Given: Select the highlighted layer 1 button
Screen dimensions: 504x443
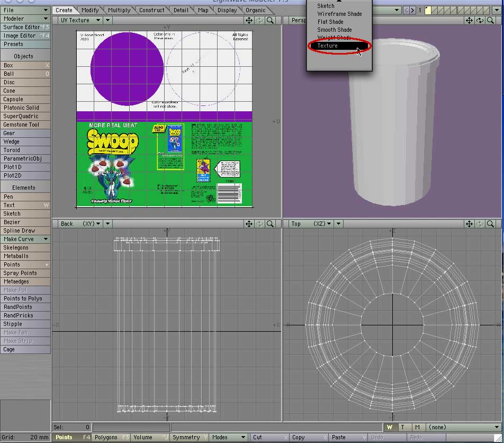Looking at the screenshot, I should (428, 10).
